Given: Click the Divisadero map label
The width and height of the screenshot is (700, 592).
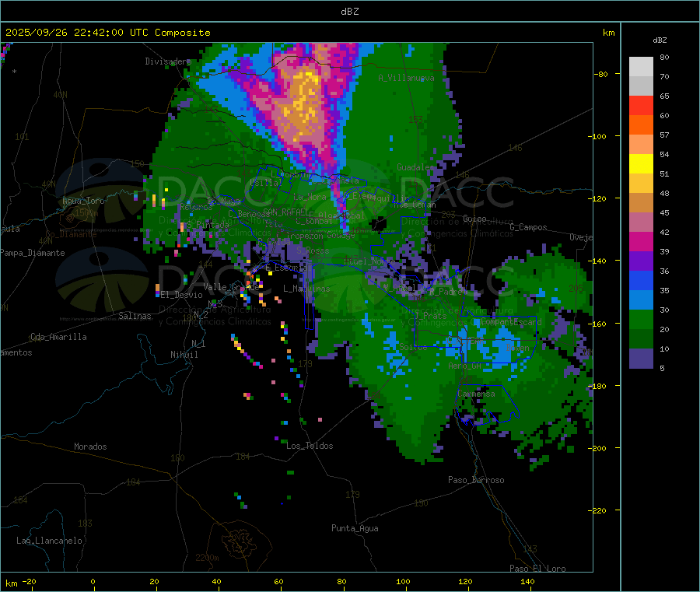Looking at the screenshot, I should click(168, 61).
